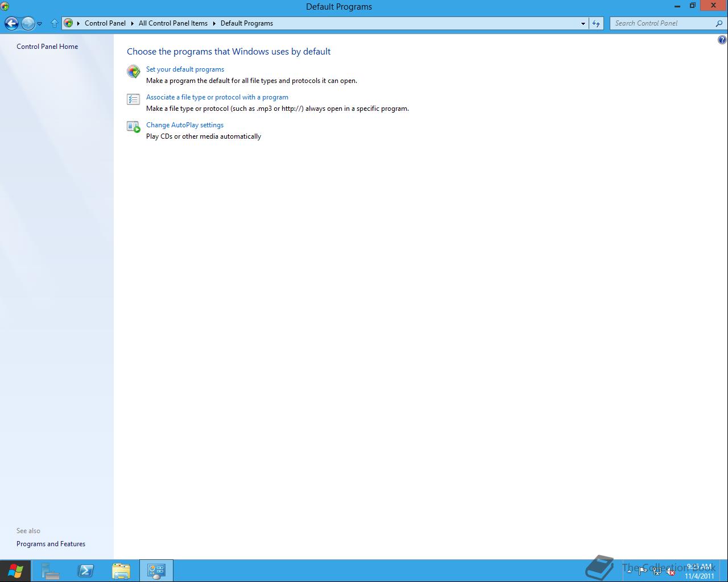This screenshot has height=582, width=728.
Task: Select Default Programs breadcrumb
Action: [x=247, y=23]
